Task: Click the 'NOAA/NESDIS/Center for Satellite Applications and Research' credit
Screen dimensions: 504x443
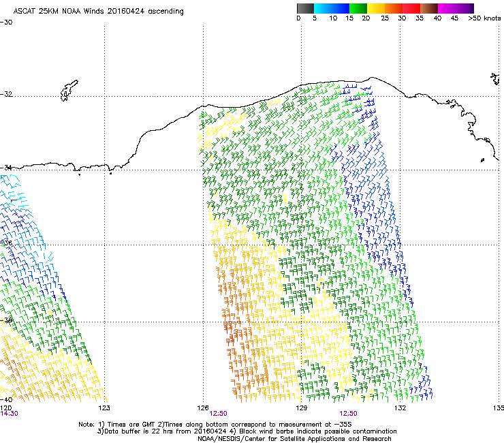Action: pos(294,439)
